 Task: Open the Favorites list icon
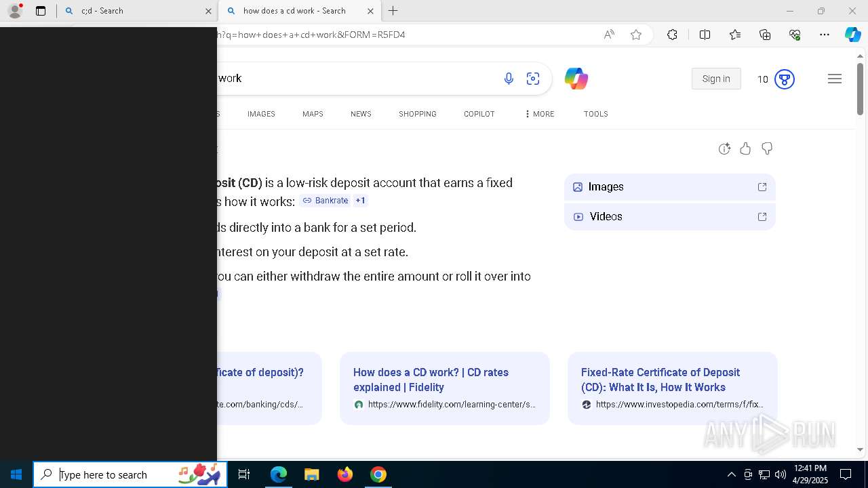coord(735,35)
